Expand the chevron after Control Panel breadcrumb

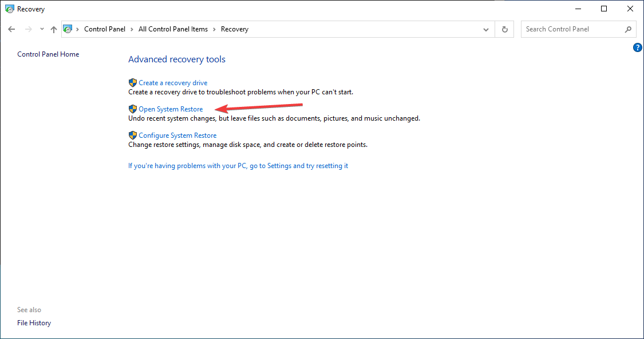tap(131, 29)
